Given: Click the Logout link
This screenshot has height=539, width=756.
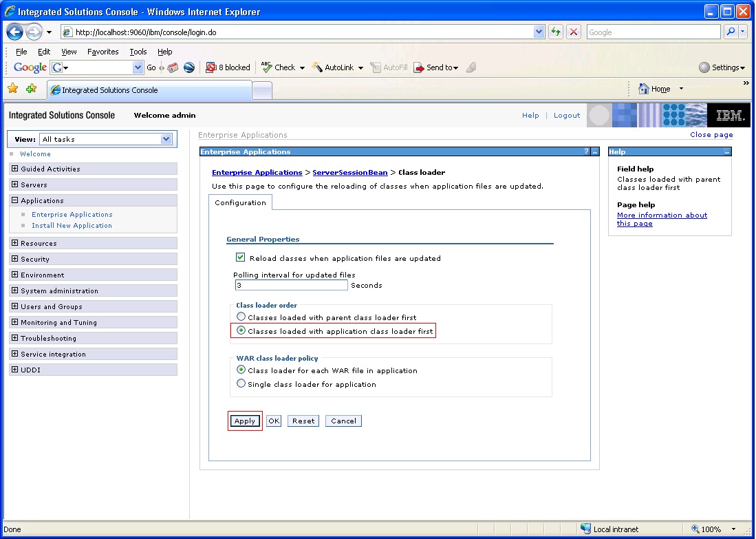Looking at the screenshot, I should tap(567, 116).
